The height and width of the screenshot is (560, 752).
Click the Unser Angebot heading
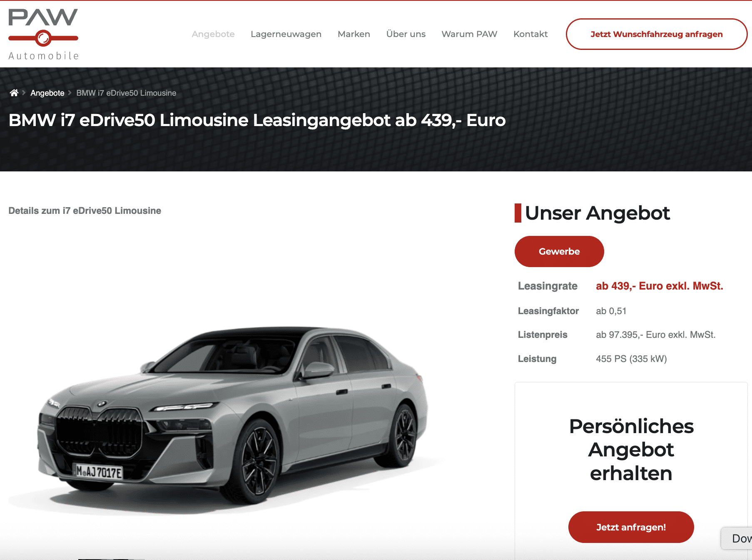[597, 213]
